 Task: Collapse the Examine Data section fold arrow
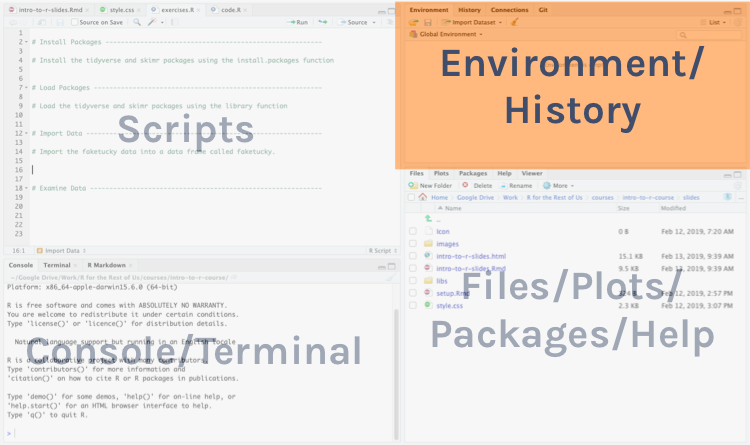click(26, 188)
